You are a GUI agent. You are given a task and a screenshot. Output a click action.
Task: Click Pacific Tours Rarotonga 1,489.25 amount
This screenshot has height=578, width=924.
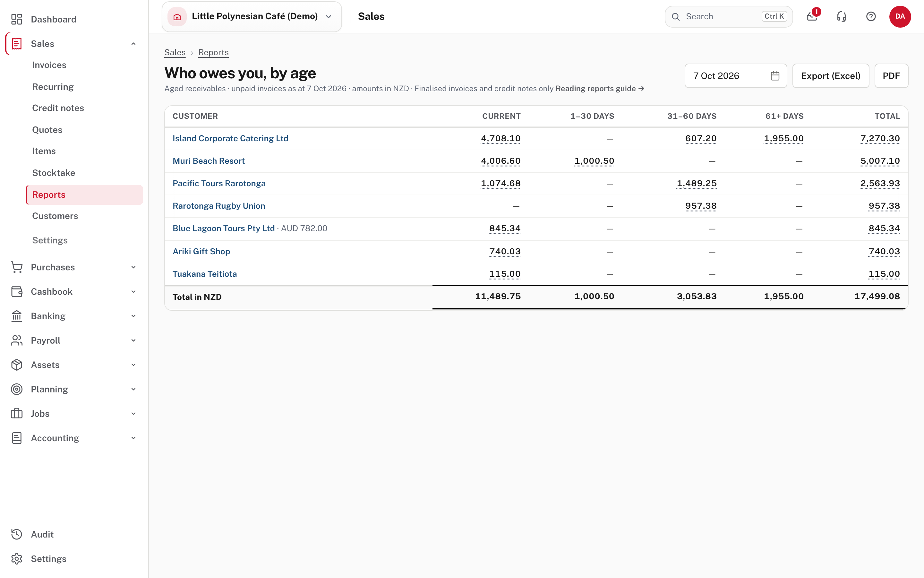click(x=697, y=183)
